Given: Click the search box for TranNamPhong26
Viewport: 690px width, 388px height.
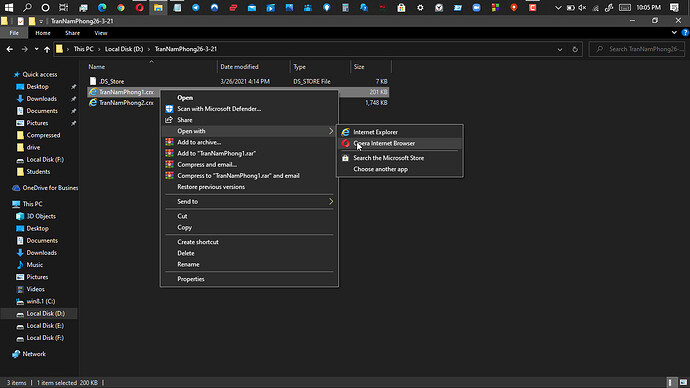Looking at the screenshot, I should pyautogui.click(x=637, y=49).
